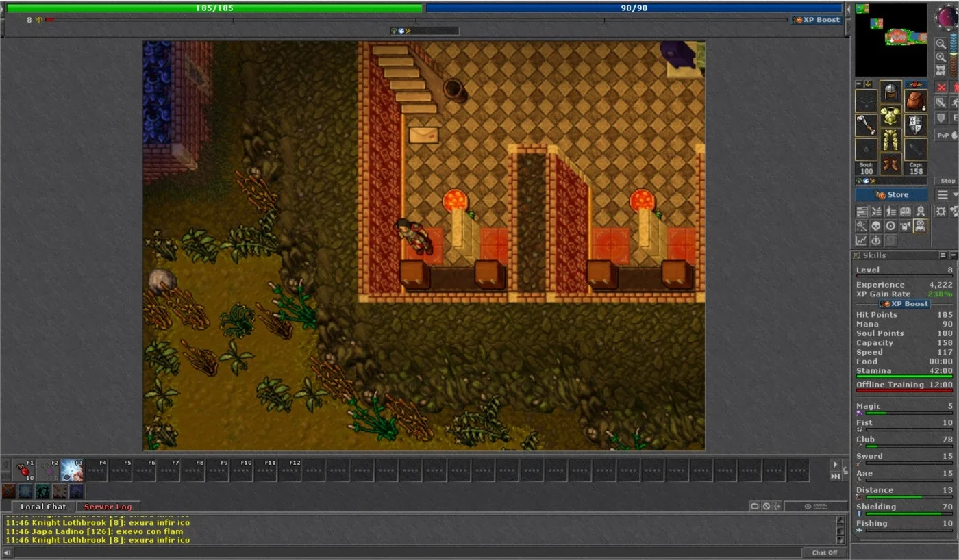Toggle defensive shield fight mode
Image resolution: width=959 pixels, height=560 pixels.
pyautogui.click(x=941, y=118)
